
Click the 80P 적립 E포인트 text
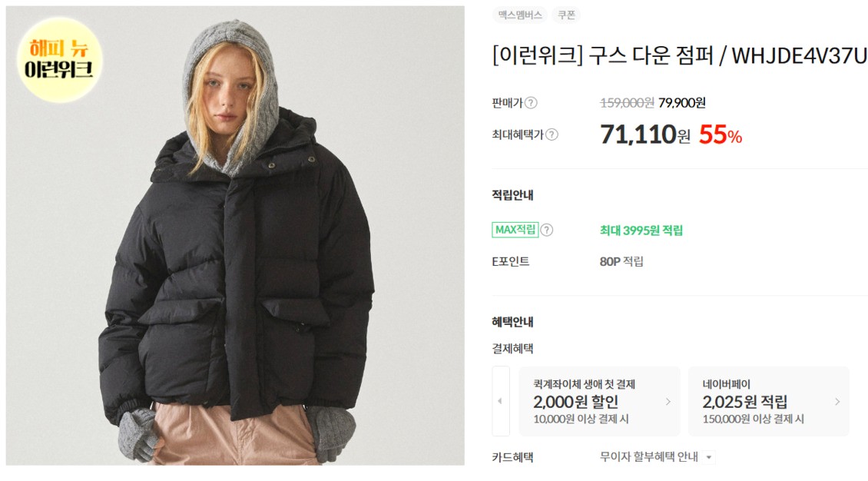pyautogui.click(x=621, y=261)
